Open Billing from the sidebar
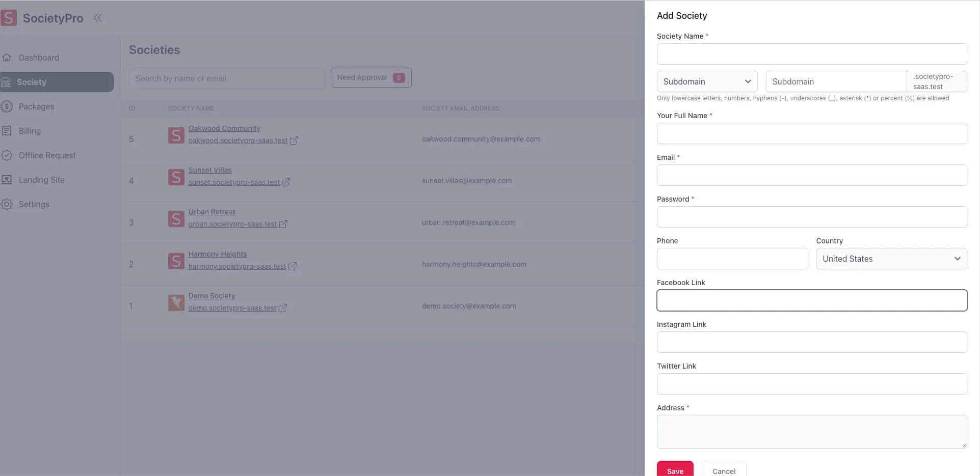Image resolution: width=980 pixels, height=476 pixels. coord(30,131)
